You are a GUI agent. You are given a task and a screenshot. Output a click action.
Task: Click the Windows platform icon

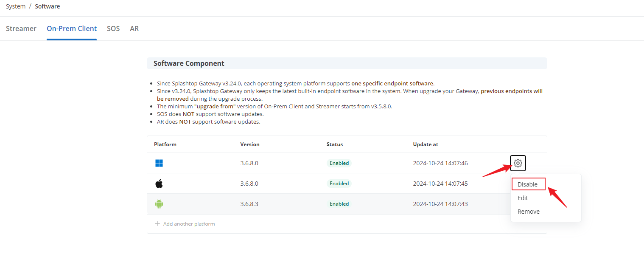click(x=159, y=163)
